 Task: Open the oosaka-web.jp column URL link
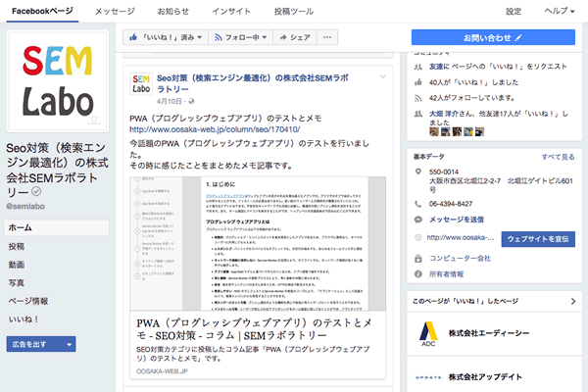215,129
